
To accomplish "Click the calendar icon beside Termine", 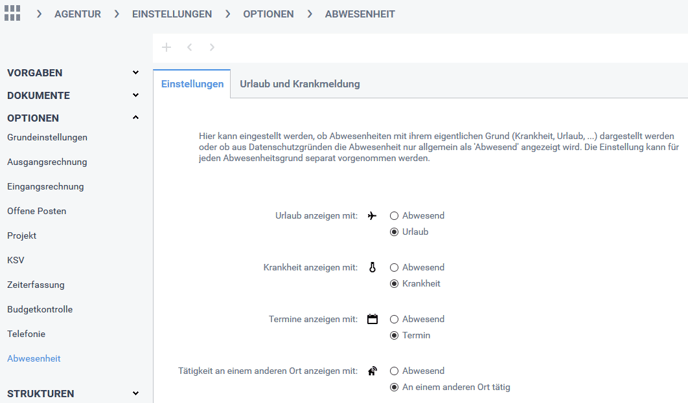I will point(372,320).
